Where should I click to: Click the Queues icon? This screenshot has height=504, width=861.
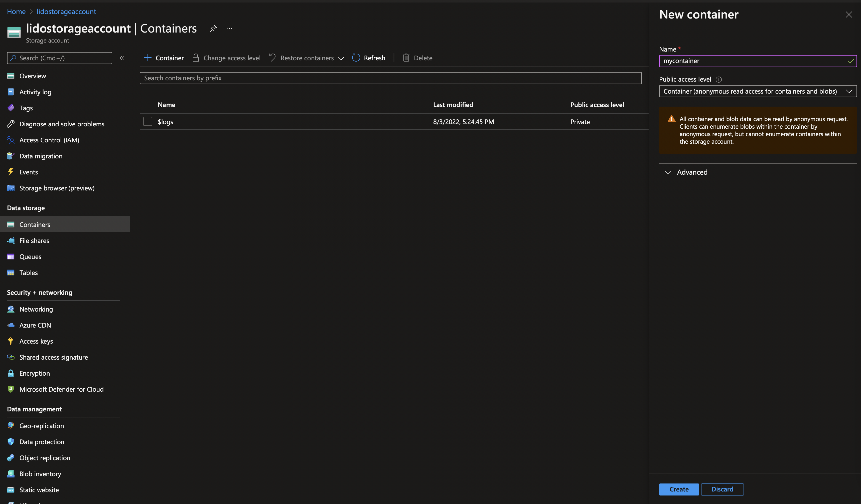(x=11, y=257)
